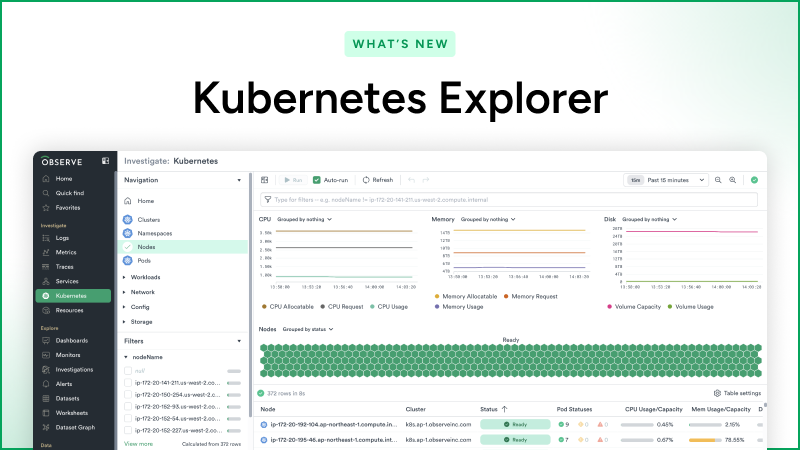Open node ip-172-20-192-104 row link
This screenshot has height=450, width=800.
tap(334, 424)
